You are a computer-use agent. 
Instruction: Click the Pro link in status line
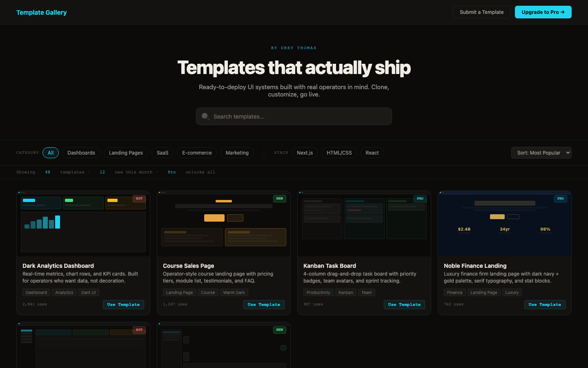tap(172, 172)
